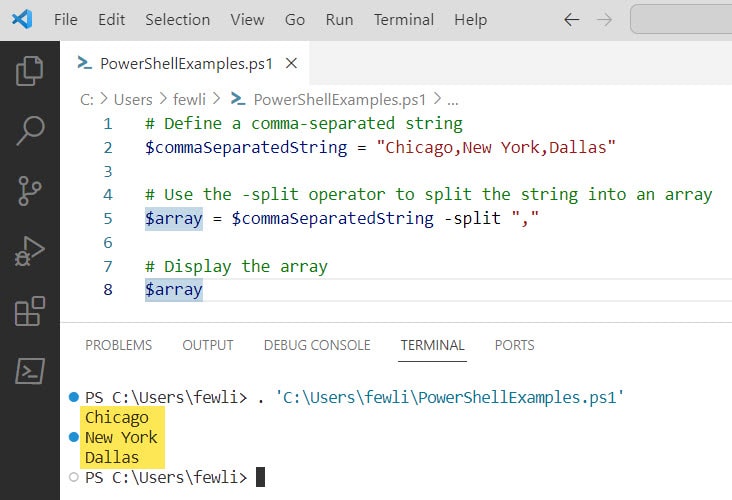Open the Source Control view icon
Screen dimensions: 732x500
29,191
